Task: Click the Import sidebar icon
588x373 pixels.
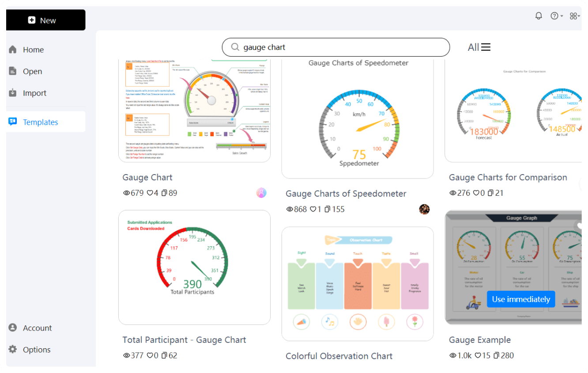Action: tap(13, 93)
